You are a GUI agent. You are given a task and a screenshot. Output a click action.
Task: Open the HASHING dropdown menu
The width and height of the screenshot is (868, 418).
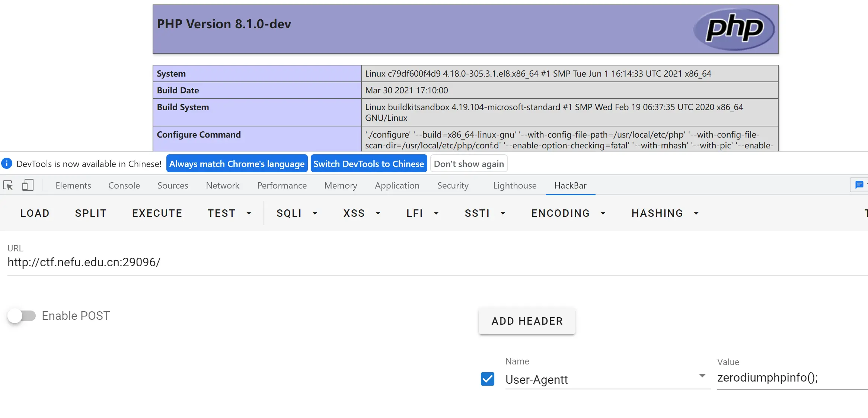(665, 213)
